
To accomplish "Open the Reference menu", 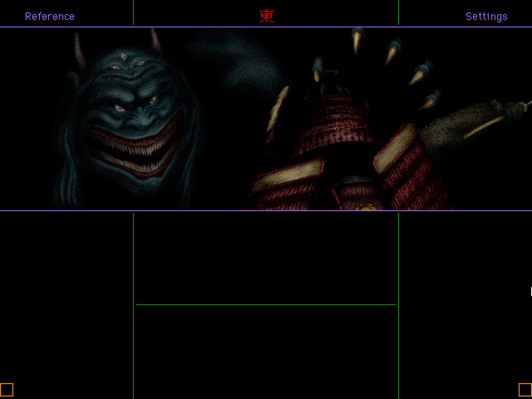I will pyautogui.click(x=50, y=16).
